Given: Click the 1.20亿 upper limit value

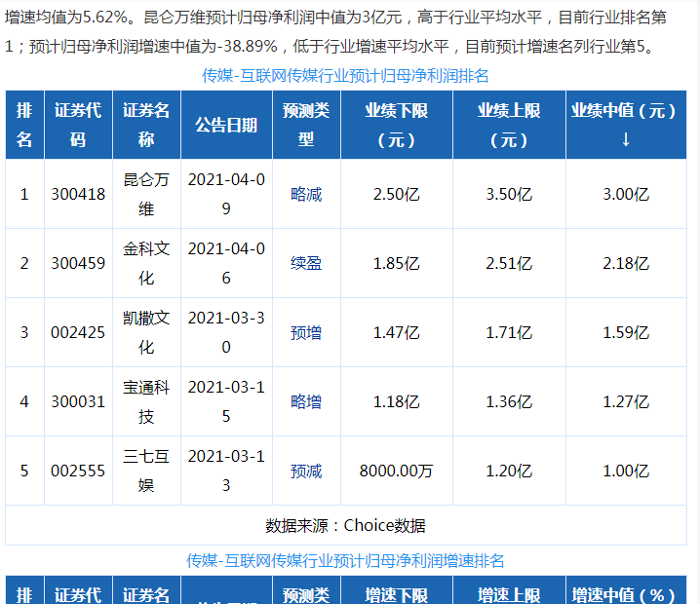Looking at the screenshot, I should point(509,472).
